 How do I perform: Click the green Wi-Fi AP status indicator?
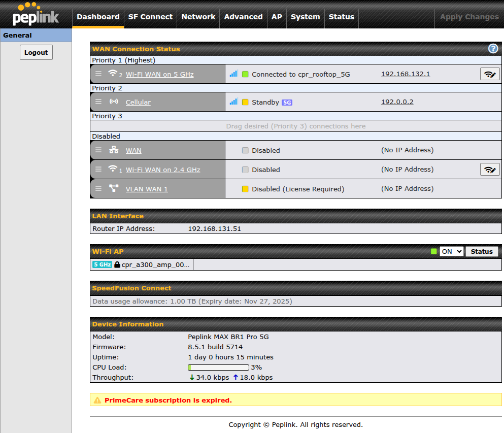(x=433, y=251)
